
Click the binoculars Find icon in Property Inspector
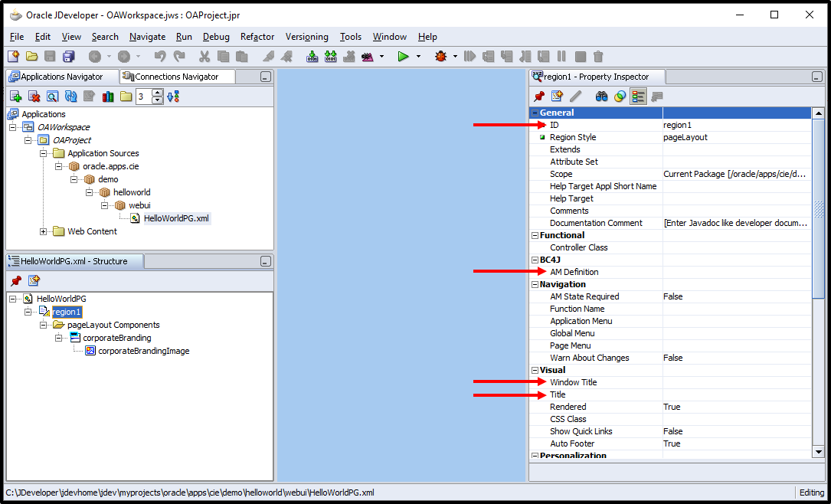601,96
